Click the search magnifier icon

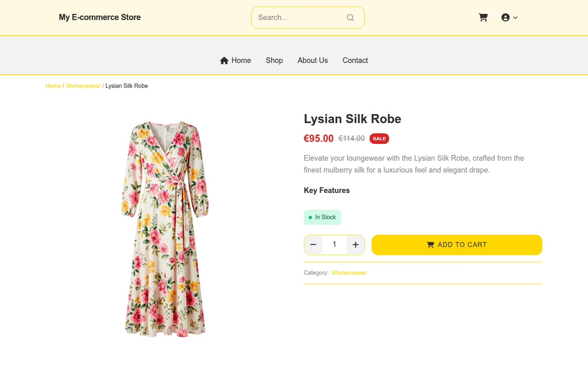click(350, 18)
